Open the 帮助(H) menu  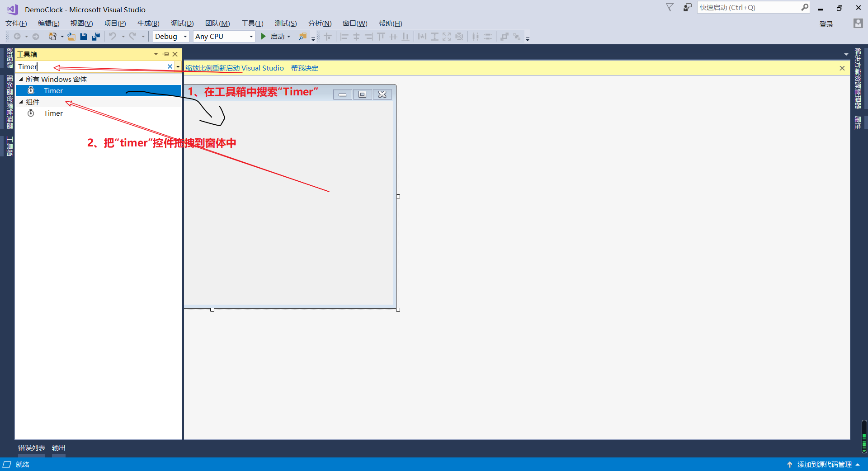(x=390, y=24)
